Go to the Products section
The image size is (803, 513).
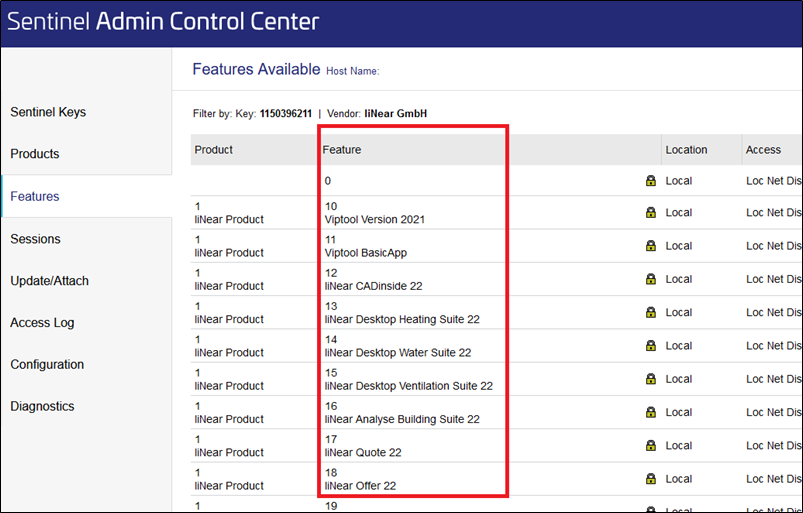35,154
